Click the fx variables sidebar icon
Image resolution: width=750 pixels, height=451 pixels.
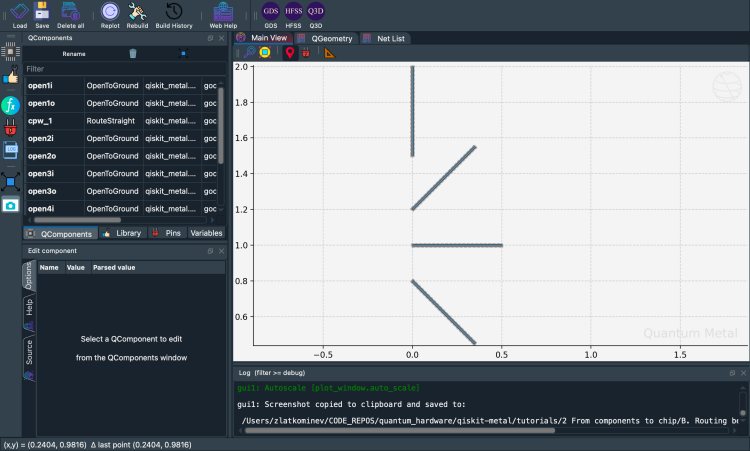coord(11,105)
